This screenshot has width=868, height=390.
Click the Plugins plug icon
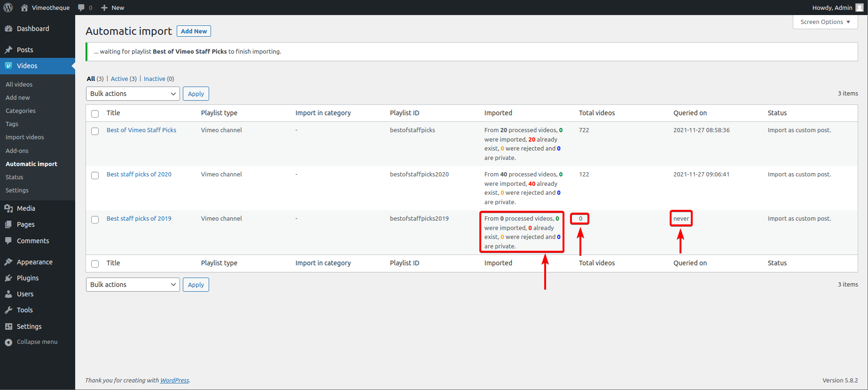tap(8, 278)
